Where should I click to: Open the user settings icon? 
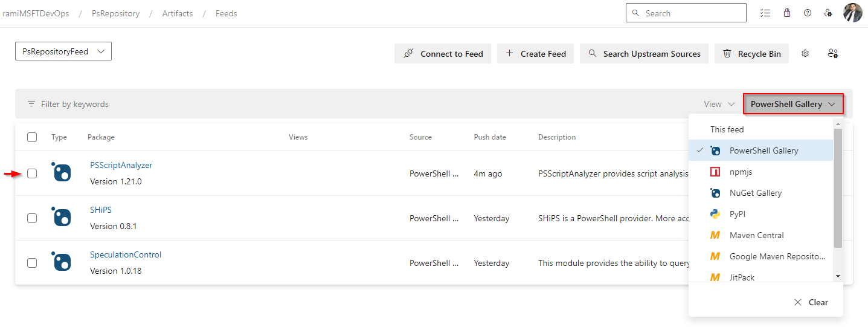[829, 13]
